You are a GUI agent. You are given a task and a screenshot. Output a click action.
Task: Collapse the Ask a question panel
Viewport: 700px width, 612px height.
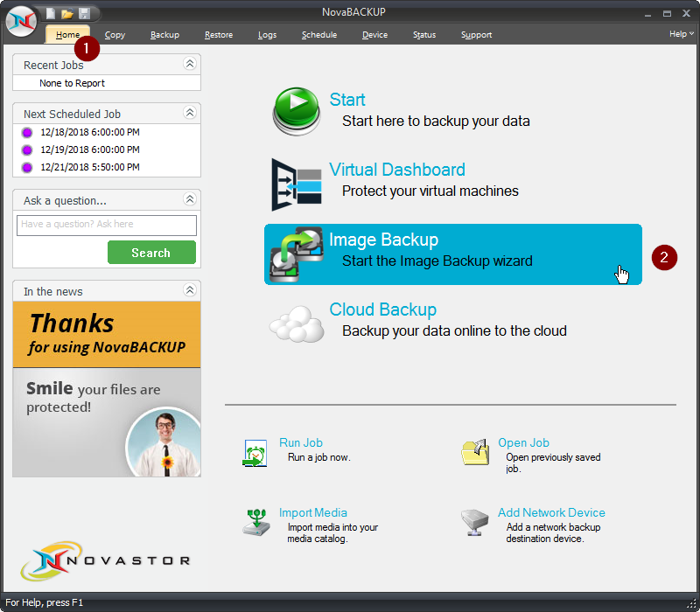tap(190, 199)
